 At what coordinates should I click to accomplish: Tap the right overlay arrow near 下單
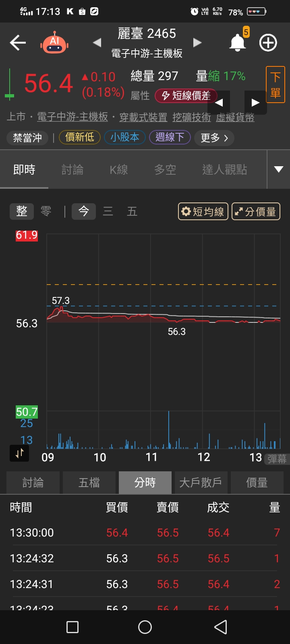pos(255,102)
